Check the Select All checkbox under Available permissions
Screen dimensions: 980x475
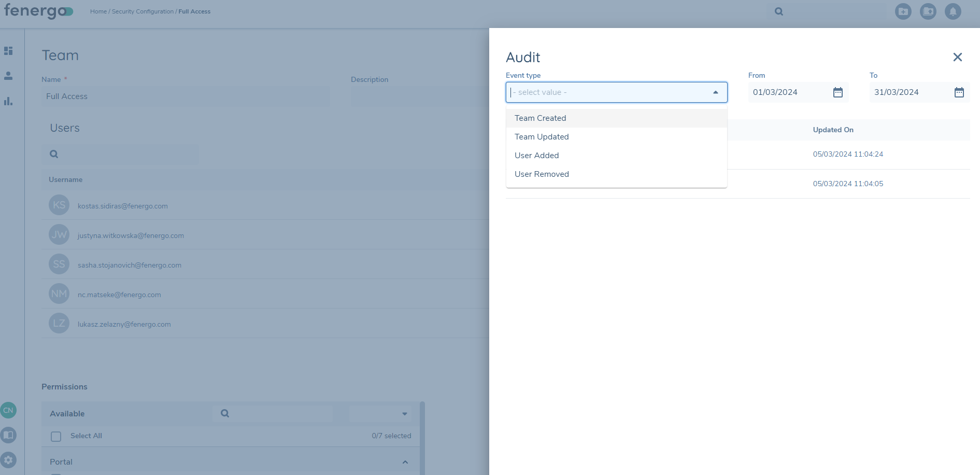[x=55, y=436]
